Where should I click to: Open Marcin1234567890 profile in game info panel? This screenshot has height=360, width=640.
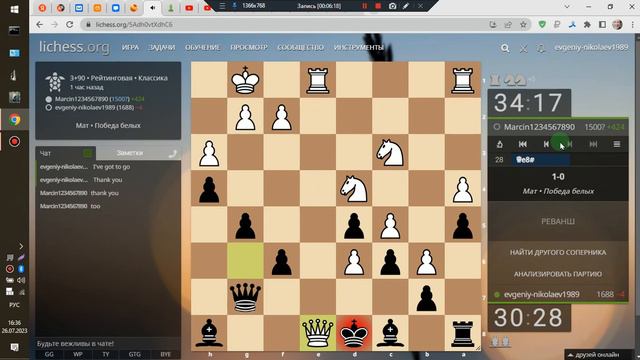click(82, 99)
